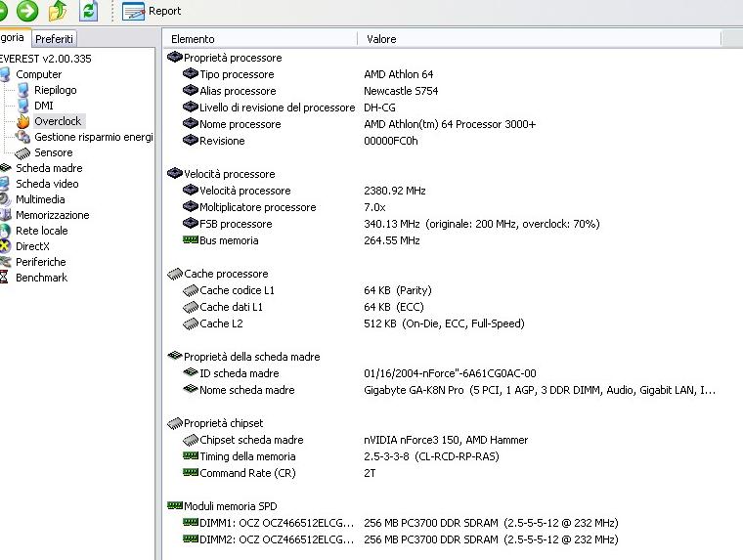The height and width of the screenshot is (560, 743).
Task: Click the folder up-level toolbar icon
Action: pos(58,11)
